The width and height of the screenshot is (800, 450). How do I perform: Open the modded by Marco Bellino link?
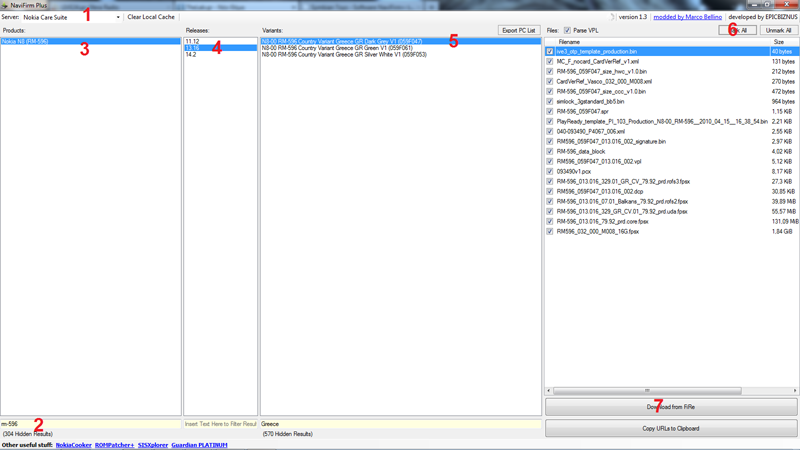coord(688,17)
